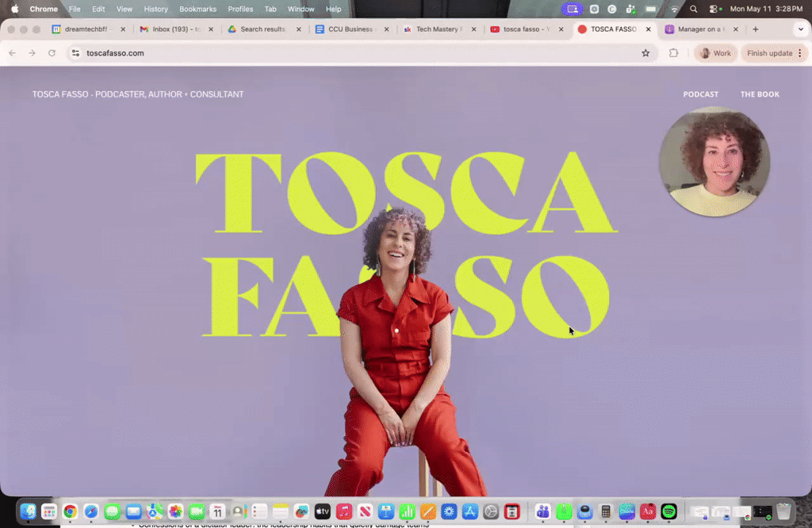Viewport: 812px width, 528px height.
Task: Open Spotify from the dock
Action: (668, 512)
